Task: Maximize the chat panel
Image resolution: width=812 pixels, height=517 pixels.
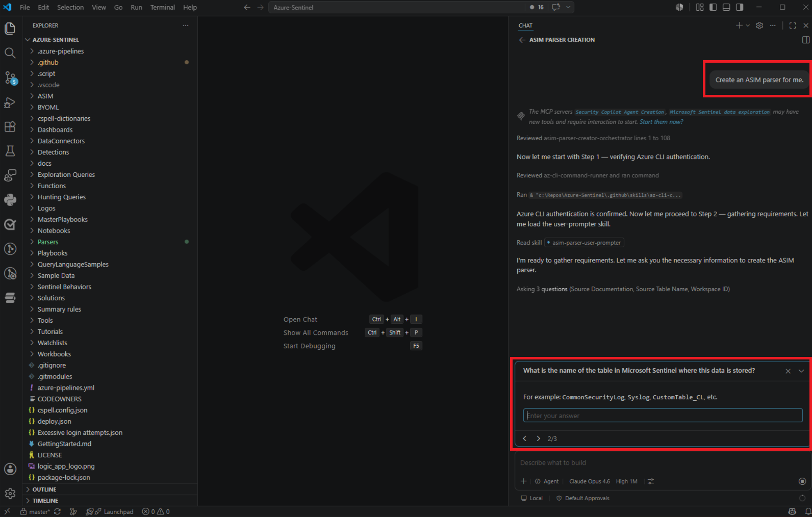Action: pos(793,25)
